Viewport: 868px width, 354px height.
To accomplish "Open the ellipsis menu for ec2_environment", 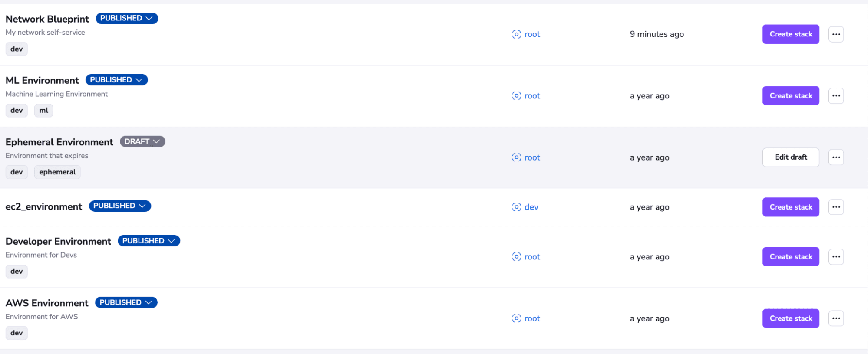I will coord(836,207).
